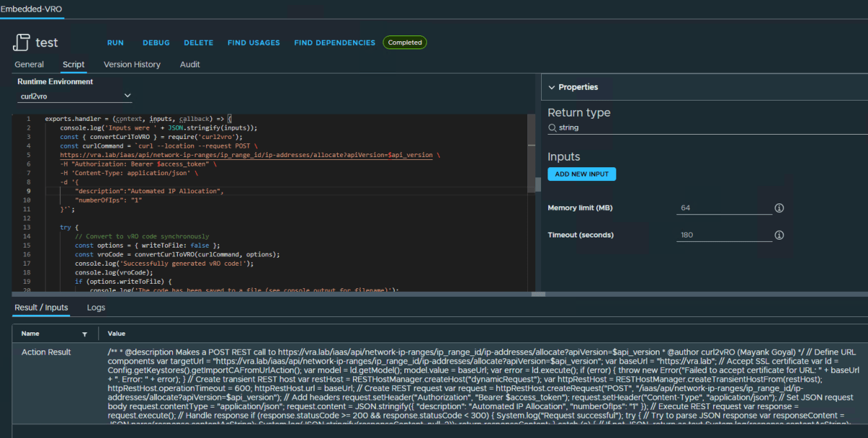Click line number 9 in gutter
868x438 pixels.
click(27, 191)
